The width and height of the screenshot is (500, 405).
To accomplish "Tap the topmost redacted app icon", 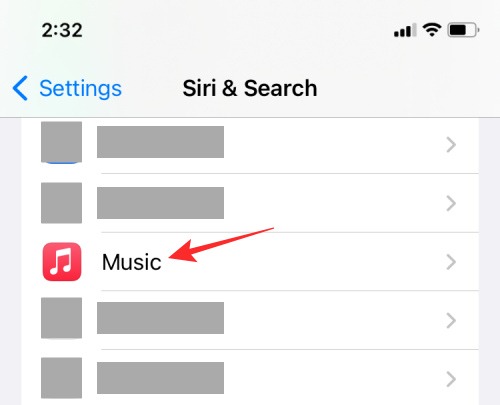I will tap(61, 142).
